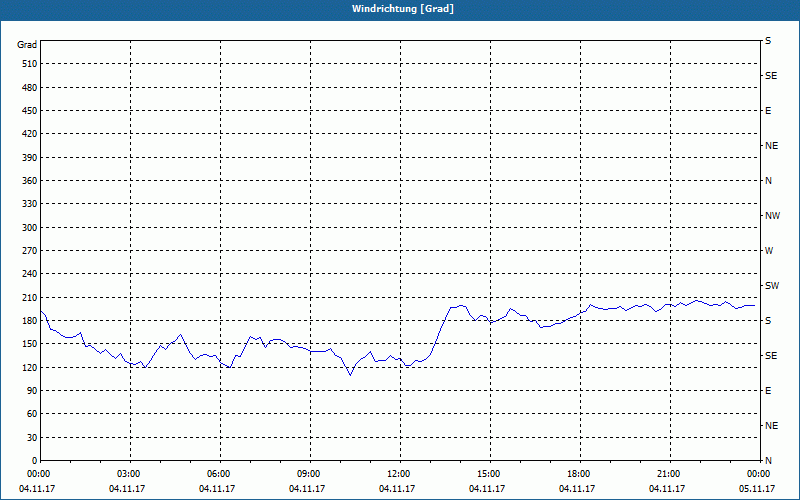Screen dimensions: 800x500
Task: Click the 'S' label on the 180 gridline
Action: (x=768, y=321)
